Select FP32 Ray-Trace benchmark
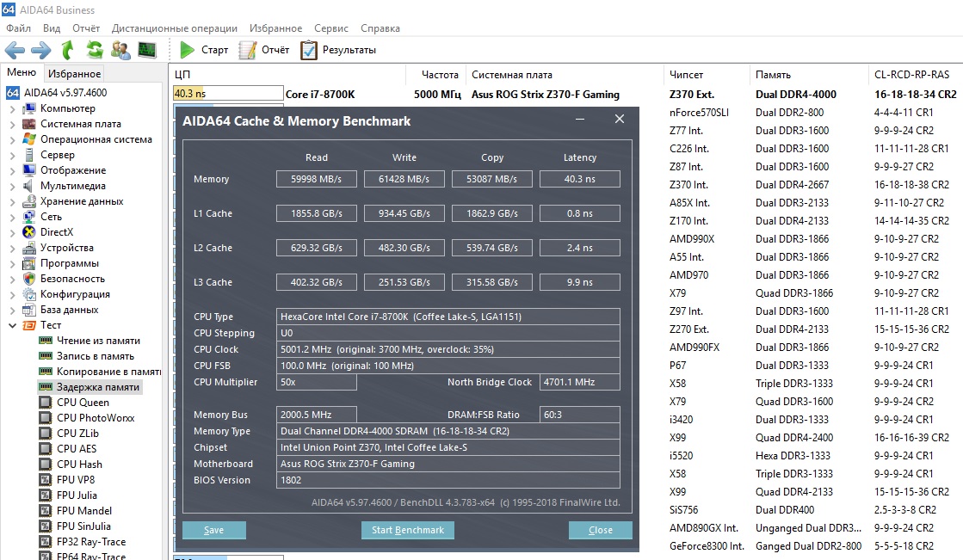 click(91, 542)
